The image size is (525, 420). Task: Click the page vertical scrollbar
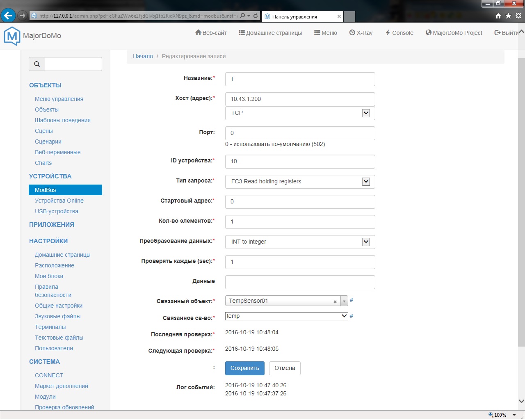521,205
